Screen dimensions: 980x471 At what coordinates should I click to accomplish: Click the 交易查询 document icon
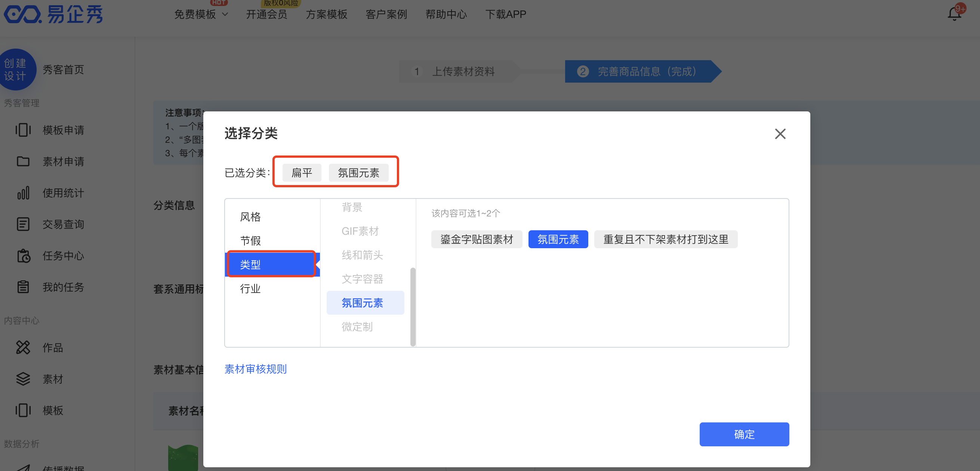point(23,224)
